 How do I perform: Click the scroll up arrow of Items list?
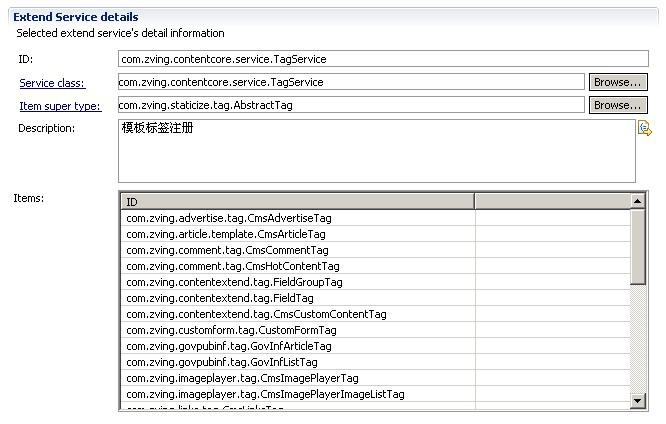point(638,201)
